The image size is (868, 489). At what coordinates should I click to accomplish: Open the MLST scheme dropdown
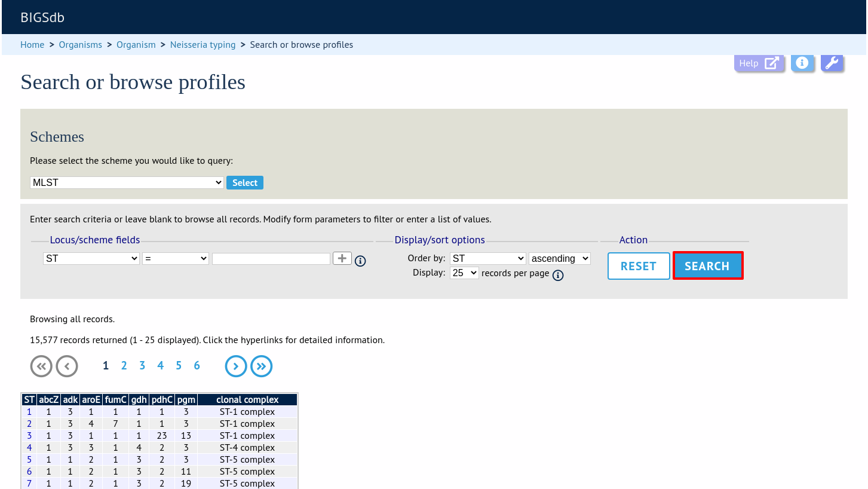click(127, 182)
